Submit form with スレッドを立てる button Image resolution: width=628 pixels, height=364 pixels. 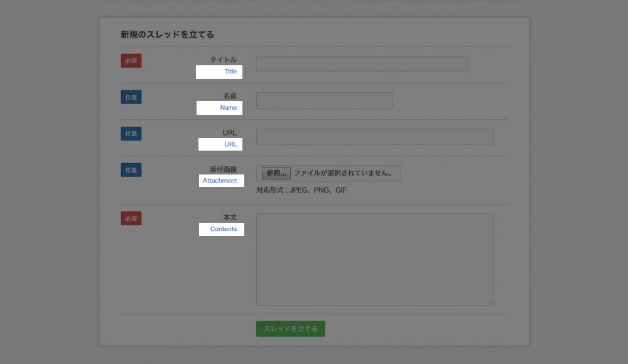click(x=291, y=329)
